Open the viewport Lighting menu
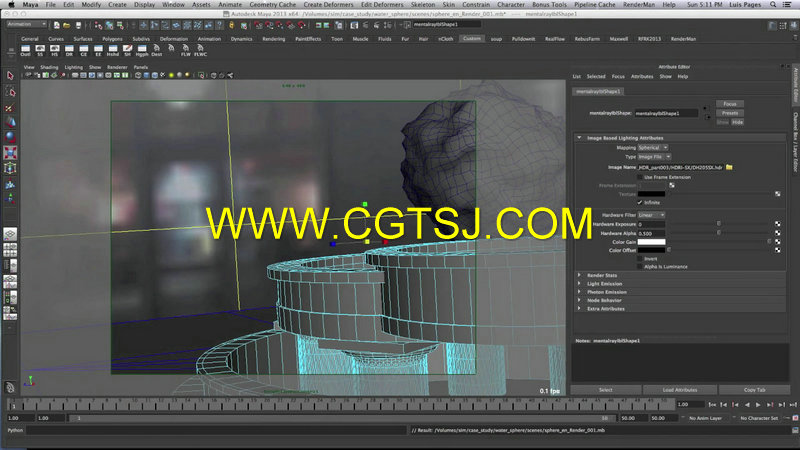Image resolution: width=800 pixels, height=450 pixels. (x=73, y=67)
